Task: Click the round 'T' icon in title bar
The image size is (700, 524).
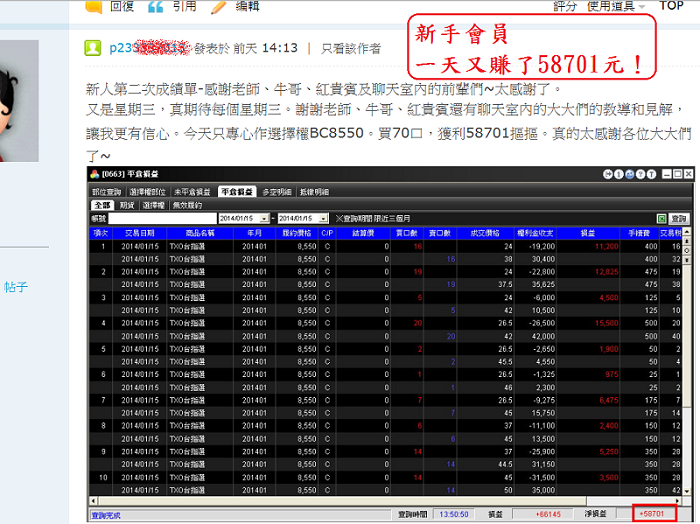Action: (x=651, y=174)
